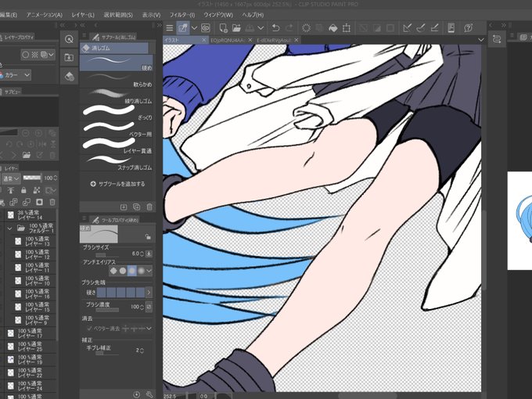Select the ベクター用 eraser sub tool
Image resolution: width=532 pixels, height=399 pixels.
[116, 130]
